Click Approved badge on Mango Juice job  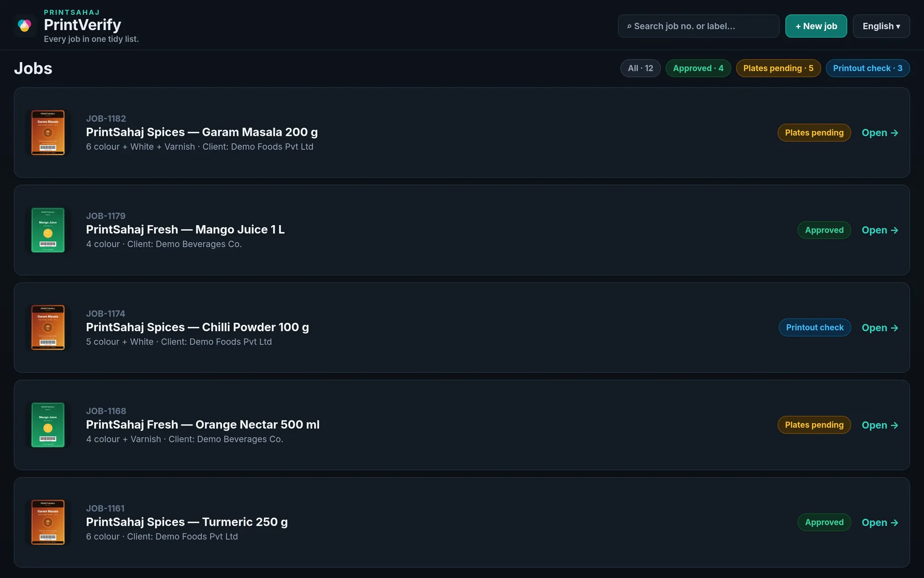coord(824,230)
